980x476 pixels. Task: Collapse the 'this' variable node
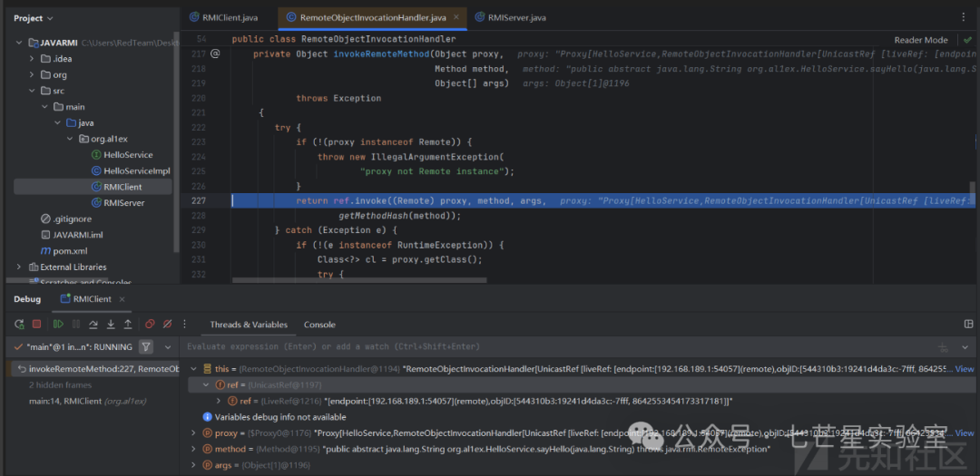click(x=194, y=369)
